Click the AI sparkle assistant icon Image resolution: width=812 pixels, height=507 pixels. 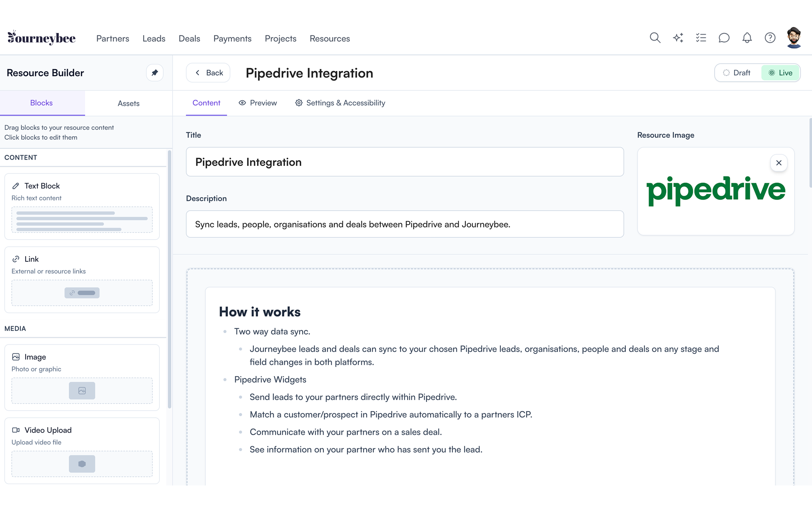tap(678, 38)
